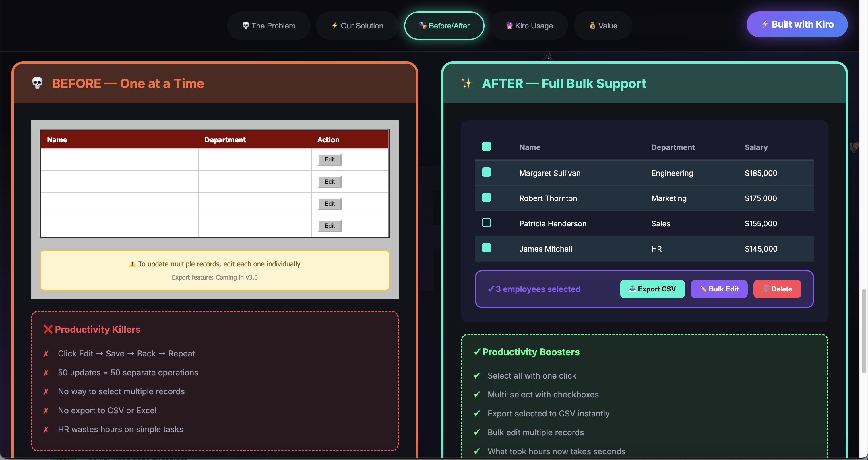Click the vertical page scrollbar thumb

pyautogui.click(x=864, y=331)
